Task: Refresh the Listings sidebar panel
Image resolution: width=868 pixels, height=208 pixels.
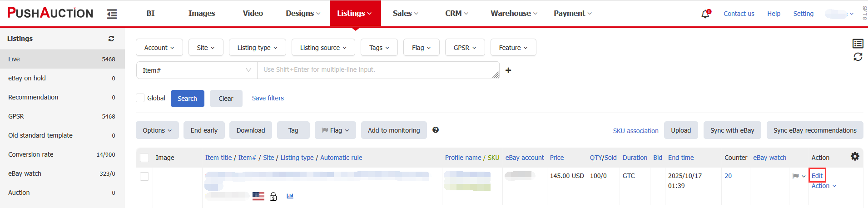Action: click(111, 39)
